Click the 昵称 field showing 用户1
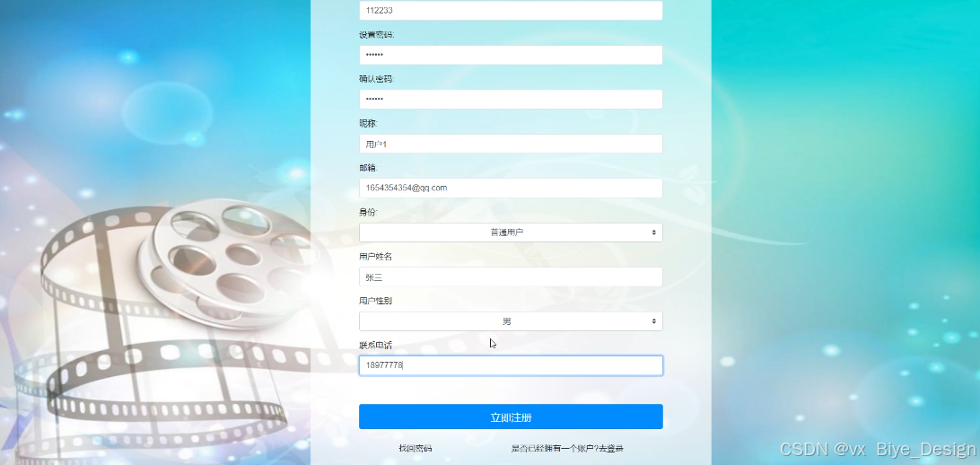Image resolution: width=980 pixels, height=465 pixels. click(x=511, y=144)
